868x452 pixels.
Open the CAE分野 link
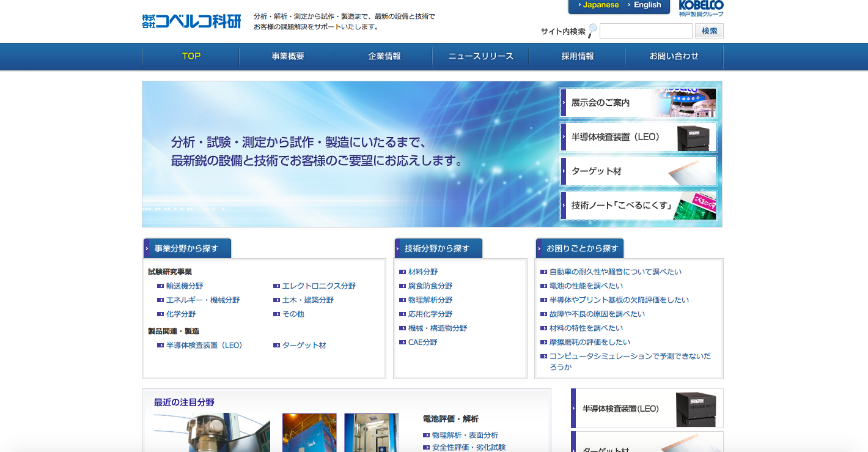coord(423,343)
